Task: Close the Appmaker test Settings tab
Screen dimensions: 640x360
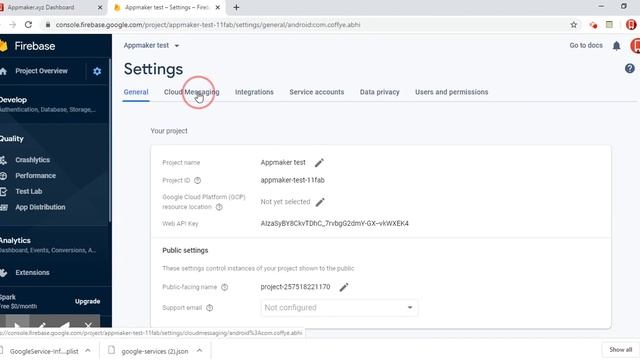Action: pos(218,7)
